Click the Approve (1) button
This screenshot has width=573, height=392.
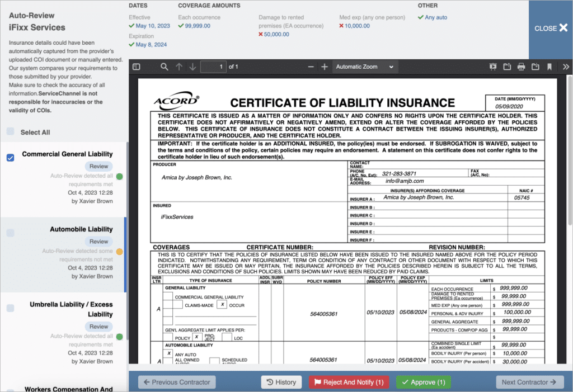[424, 382]
